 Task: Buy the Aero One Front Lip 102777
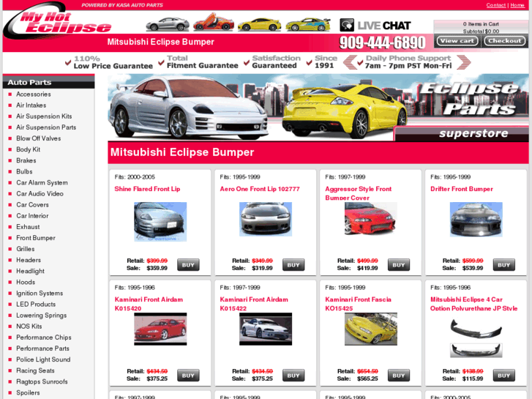293,265
